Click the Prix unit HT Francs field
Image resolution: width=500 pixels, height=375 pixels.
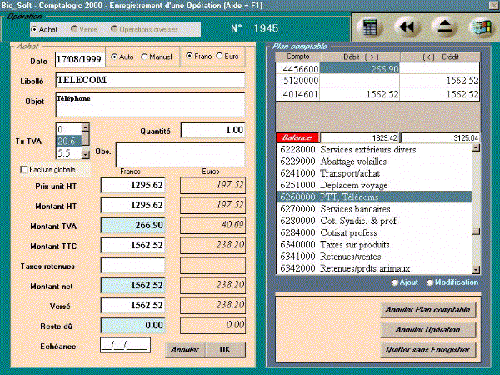133,185
